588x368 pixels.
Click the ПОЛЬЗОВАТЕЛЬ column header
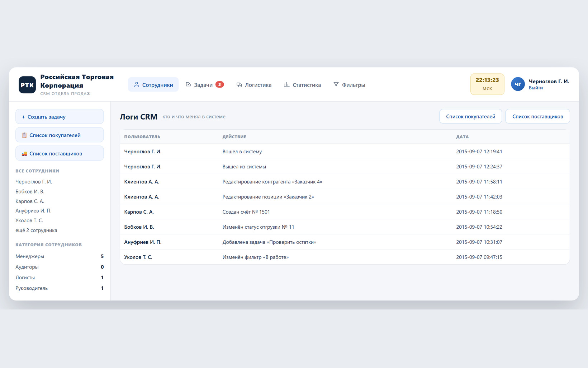(142, 137)
